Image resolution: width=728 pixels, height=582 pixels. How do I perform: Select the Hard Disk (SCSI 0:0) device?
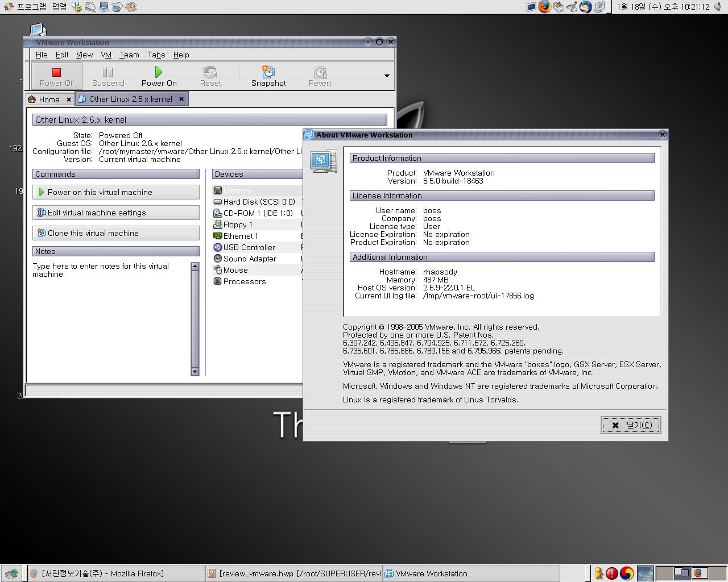(257, 202)
